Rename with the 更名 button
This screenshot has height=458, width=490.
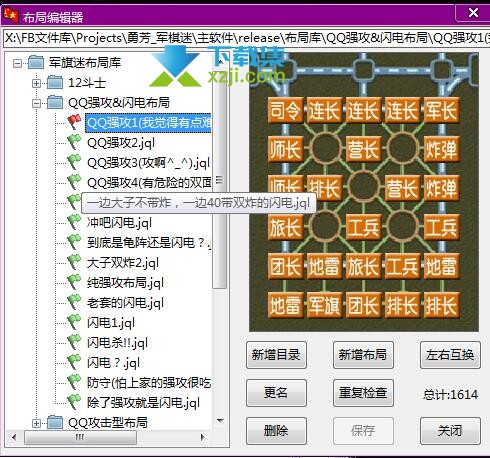(276, 393)
